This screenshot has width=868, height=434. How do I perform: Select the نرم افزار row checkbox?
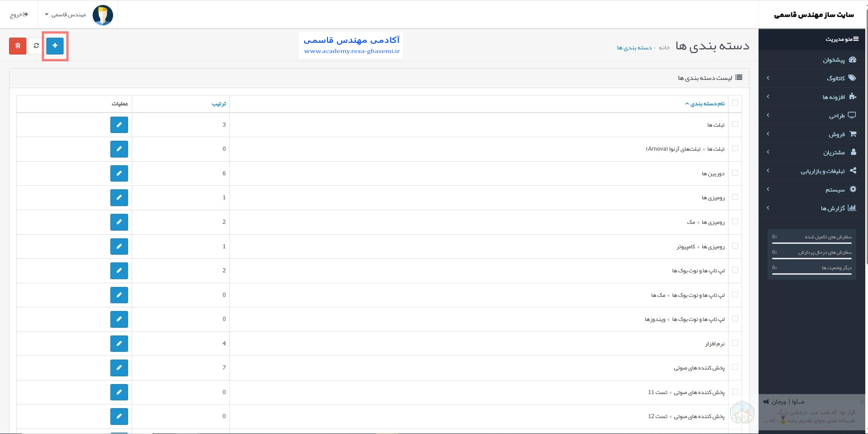click(x=735, y=343)
